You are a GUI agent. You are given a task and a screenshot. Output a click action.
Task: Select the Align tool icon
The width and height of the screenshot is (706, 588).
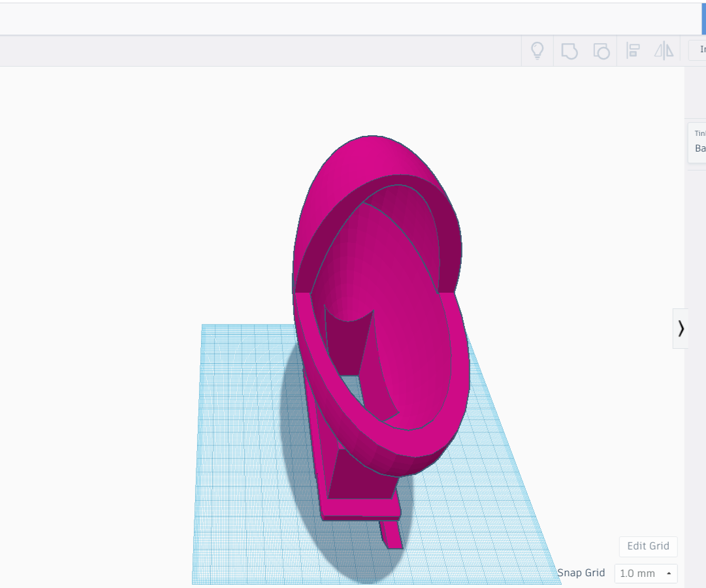pyautogui.click(x=633, y=50)
